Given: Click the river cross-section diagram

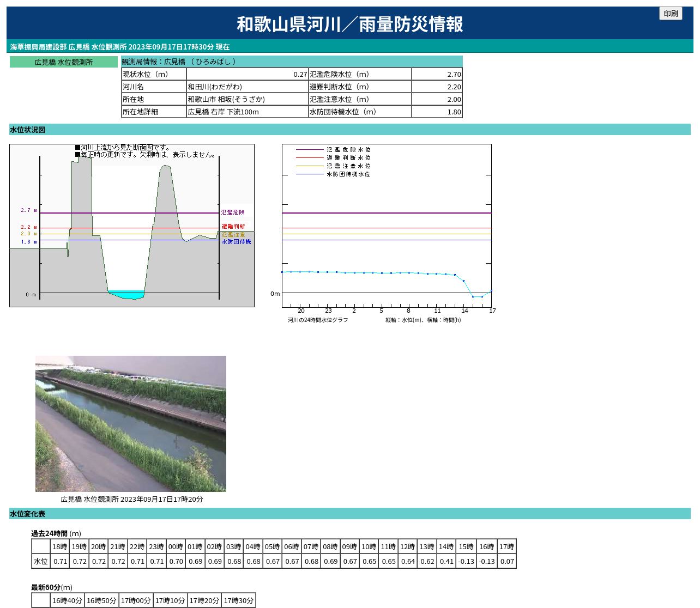Looking at the screenshot, I should 132,226.
